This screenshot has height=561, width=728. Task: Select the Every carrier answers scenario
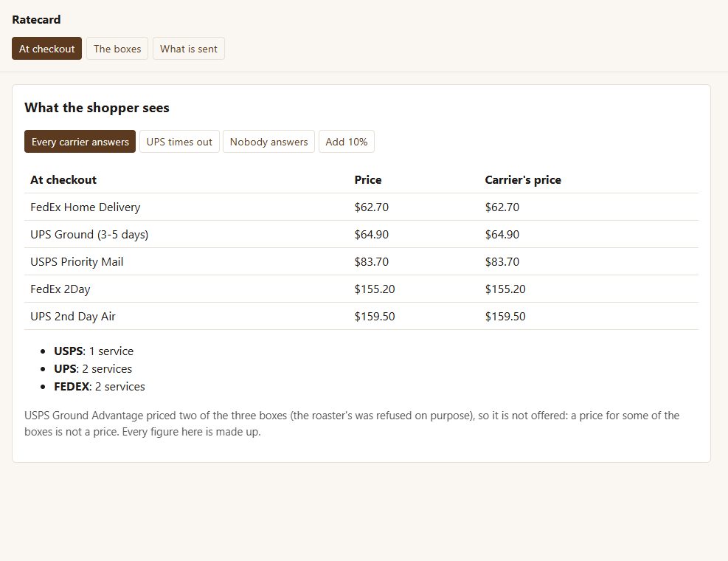[80, 141]
